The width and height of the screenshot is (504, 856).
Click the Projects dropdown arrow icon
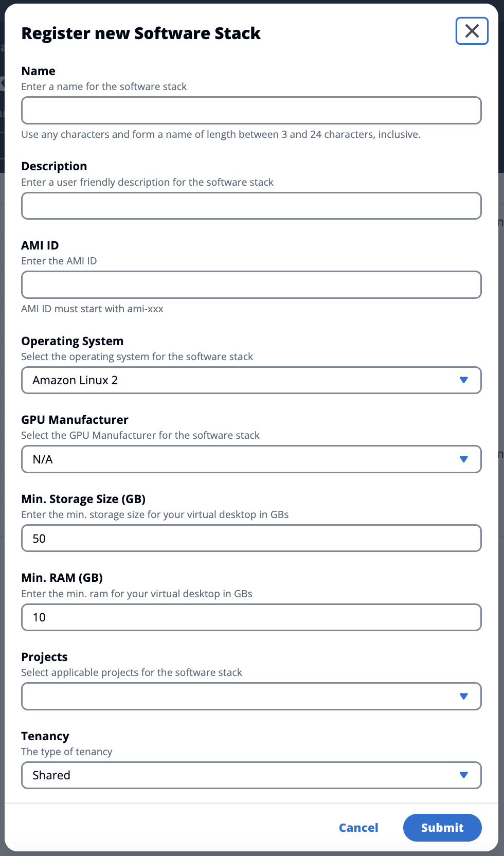tap(463, 697)
